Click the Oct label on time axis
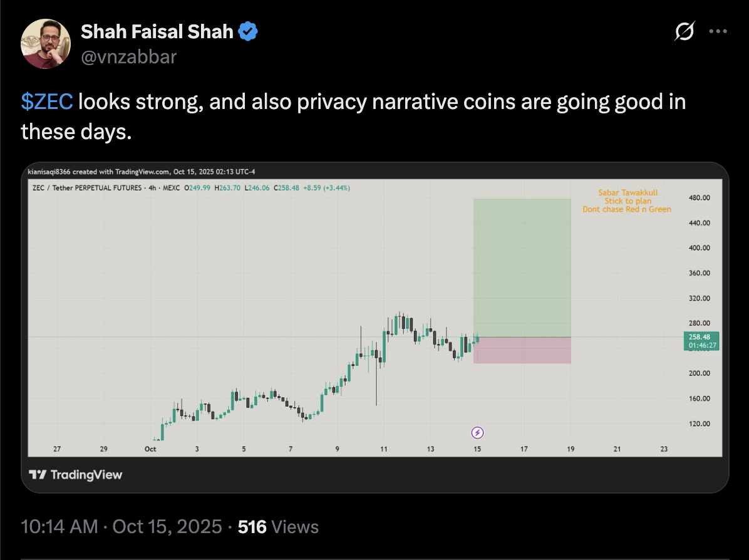749x560 pixels. 150,449
